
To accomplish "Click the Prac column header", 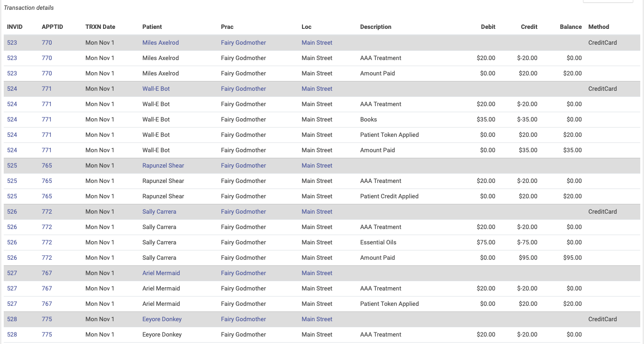I will coord(227,27).
